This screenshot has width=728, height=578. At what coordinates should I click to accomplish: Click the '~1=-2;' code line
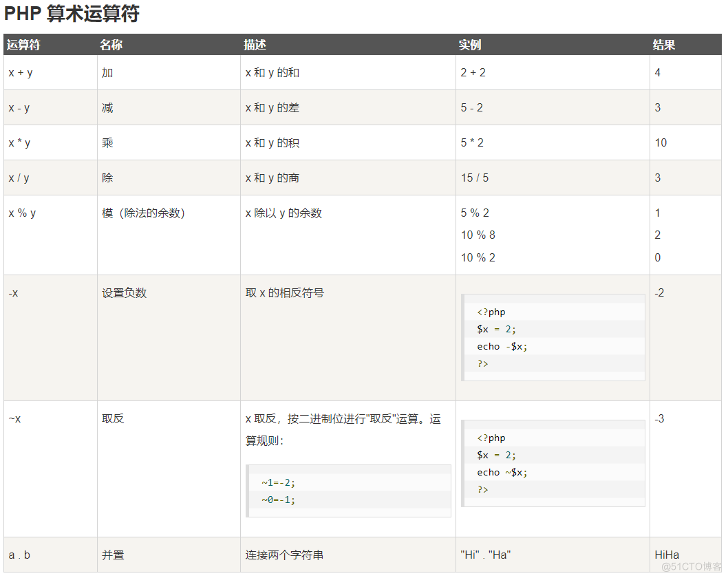pyautogui.click(x=278, y=483)
